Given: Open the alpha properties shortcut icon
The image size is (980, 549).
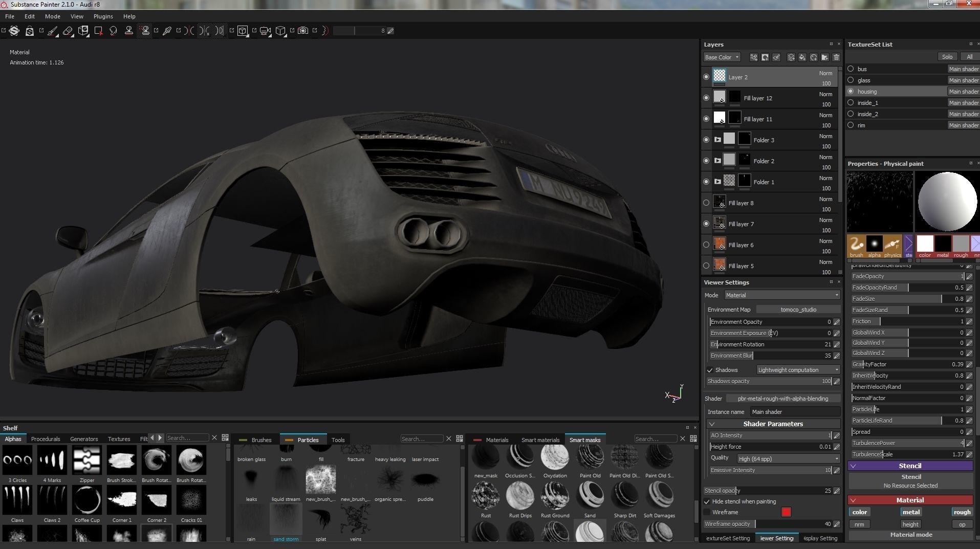Looking at the screenshot, I should tap(874, 246).
